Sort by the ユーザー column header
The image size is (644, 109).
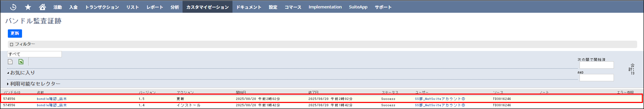(421, 92)
